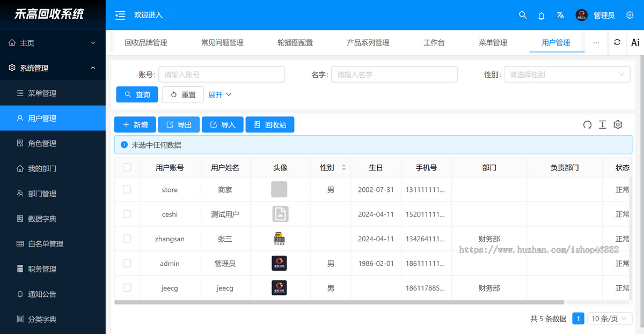Open 我的部门 in the sidebar
This screenshot has height=334, width=644.
(53, 168)
